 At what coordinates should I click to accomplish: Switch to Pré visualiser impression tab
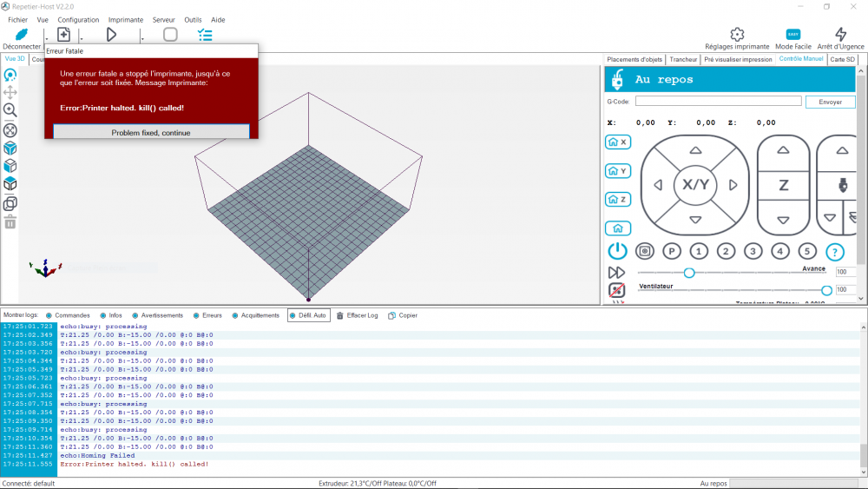click(738, 59)
